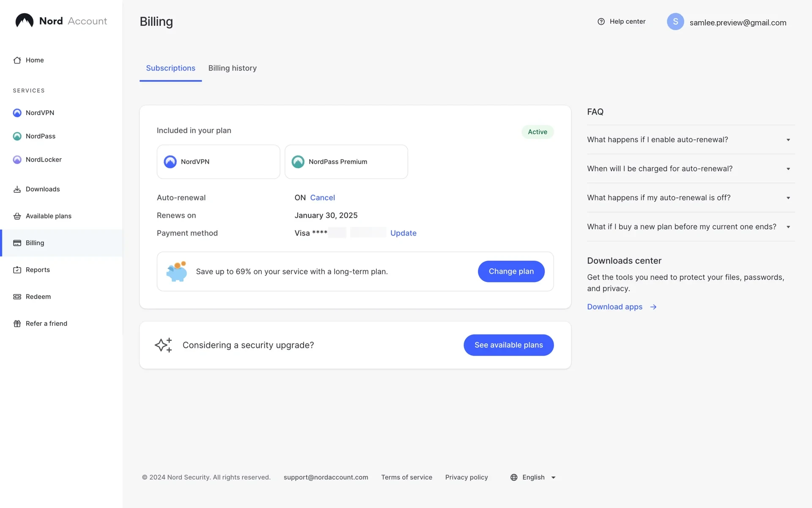Viewport: 812px width, 508px height.
Task: Open the English language dropdown arrow
Action: tap(553, 478)
